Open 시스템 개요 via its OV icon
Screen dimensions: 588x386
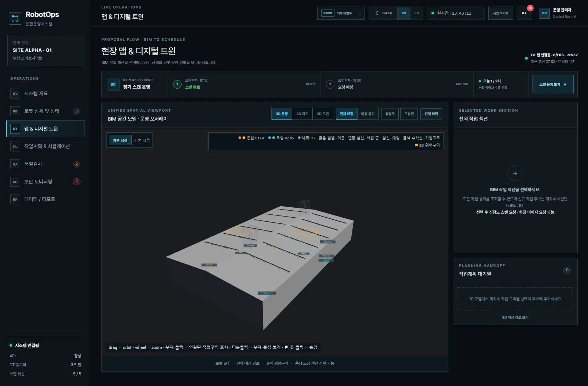click(x=15, y=93)
